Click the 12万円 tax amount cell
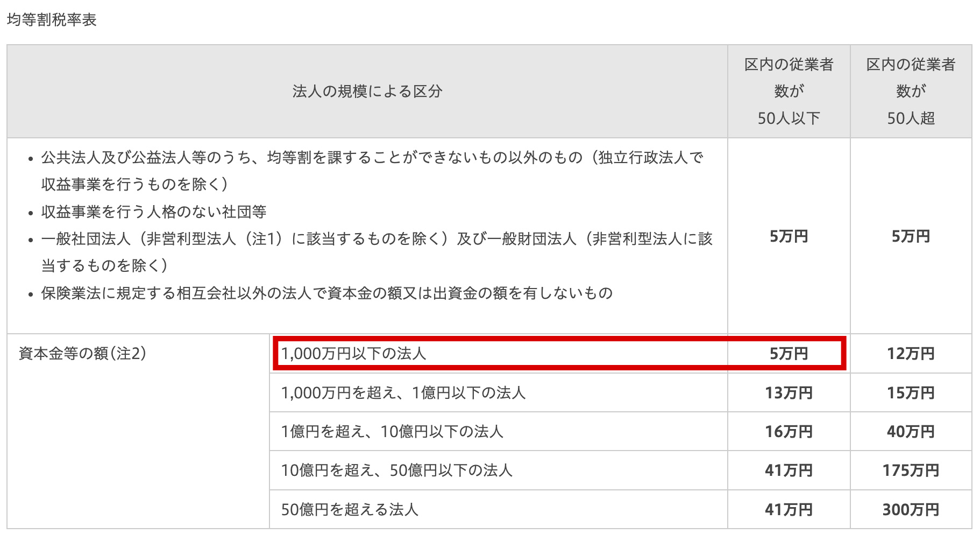Viewport: 980px width, 534px height. tap(911, 354)
